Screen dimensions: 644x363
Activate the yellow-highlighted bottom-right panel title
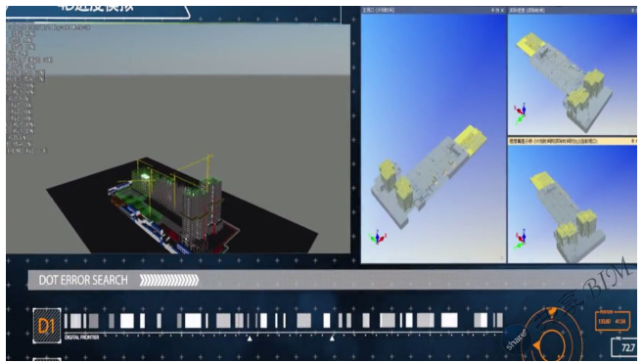[553, 141]
